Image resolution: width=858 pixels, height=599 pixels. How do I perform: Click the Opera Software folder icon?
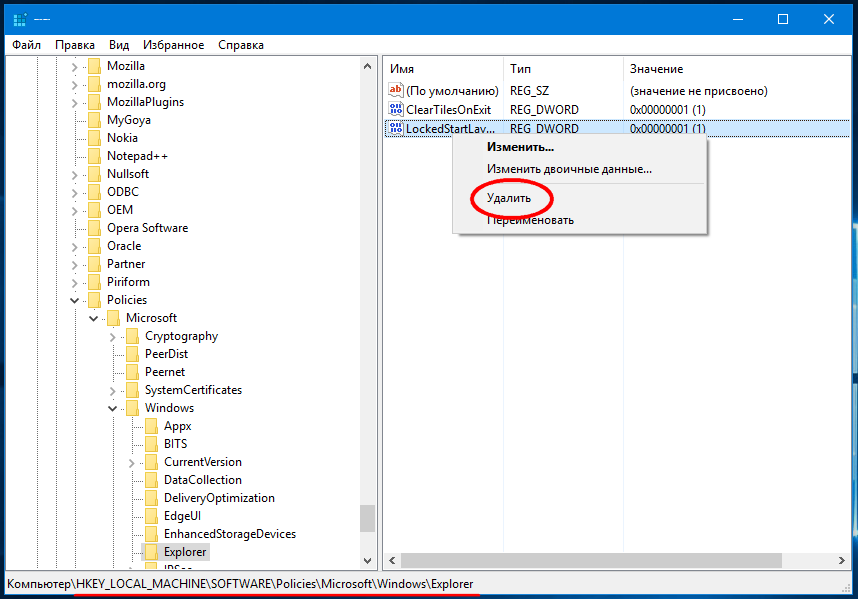pos(94,228)
